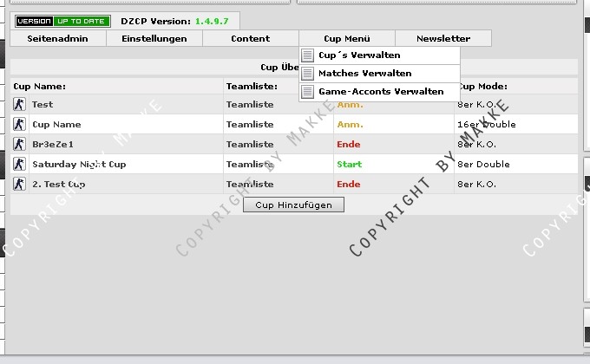This screenshot has height=364, width=590.
Task: Choose Game-Acconts Verwalten from menu
Action: [x=381, y=92]
